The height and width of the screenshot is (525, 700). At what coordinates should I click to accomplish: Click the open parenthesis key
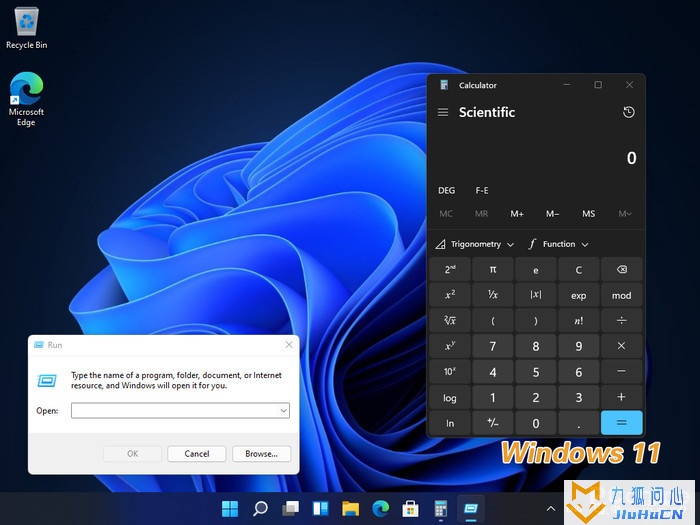pyautogui.click(x=493, y=320)
